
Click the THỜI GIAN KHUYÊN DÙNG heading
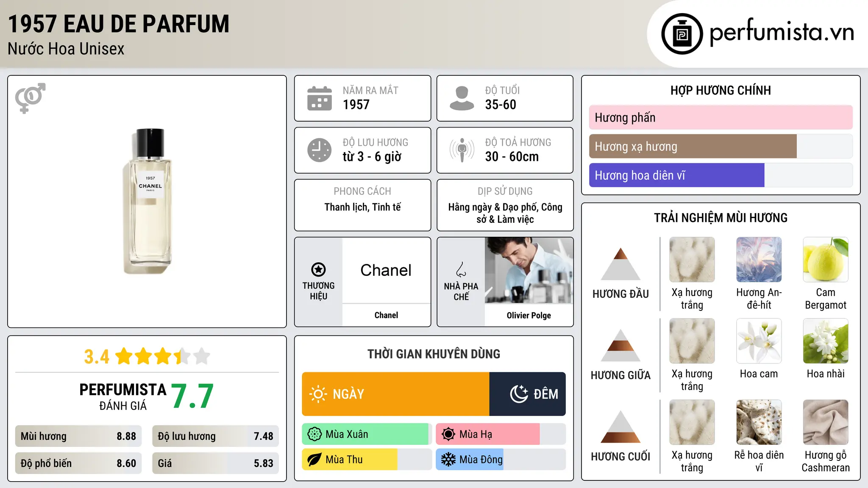point(434,354)
